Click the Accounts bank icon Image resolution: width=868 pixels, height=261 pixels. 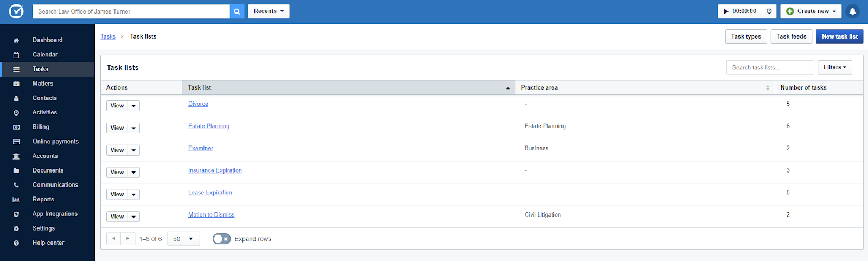(x=16, y=156)
